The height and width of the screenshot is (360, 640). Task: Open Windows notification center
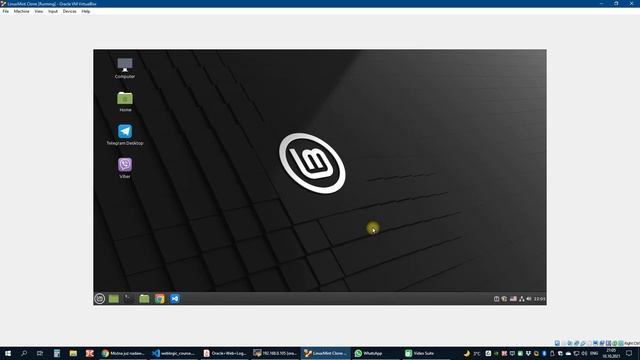[x=629, y=353]
